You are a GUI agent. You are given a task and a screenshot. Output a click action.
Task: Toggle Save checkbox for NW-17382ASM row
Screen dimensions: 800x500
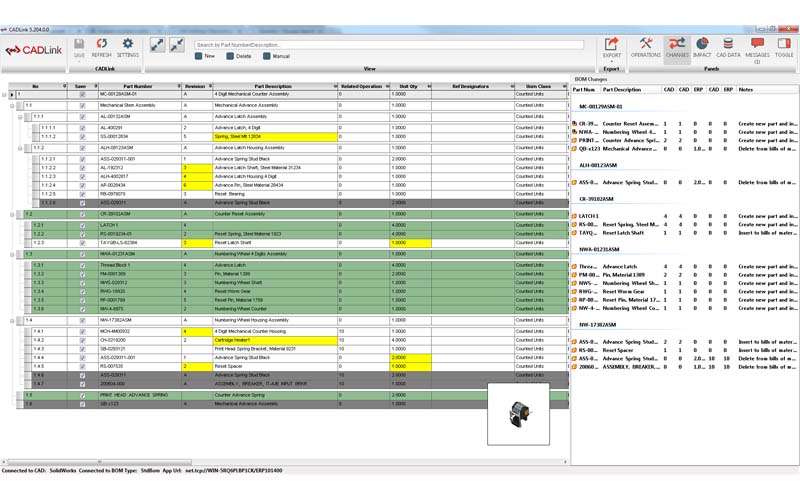click(82, 320)
